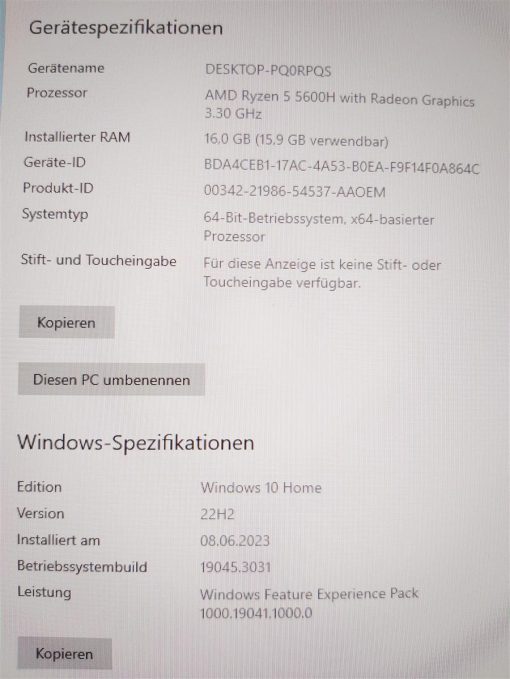Click the Stift- und Toucheingabe label
This screenshot has height=679, width=510.
pyautogui.click(x=99, y=261)
